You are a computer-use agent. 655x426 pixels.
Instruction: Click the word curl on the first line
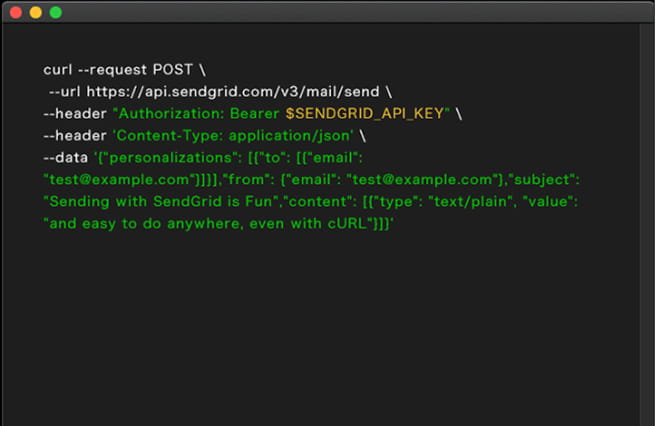[57, 69]
